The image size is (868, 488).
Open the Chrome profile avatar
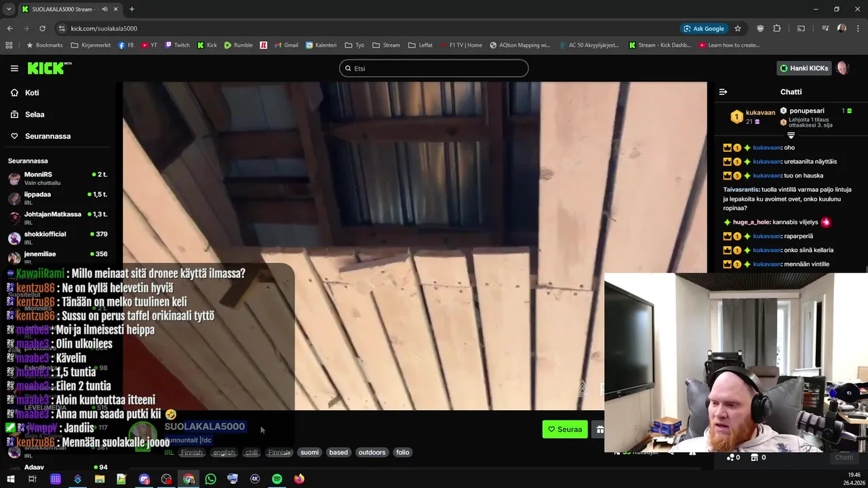pyautogui.click(x=842, y=28)
